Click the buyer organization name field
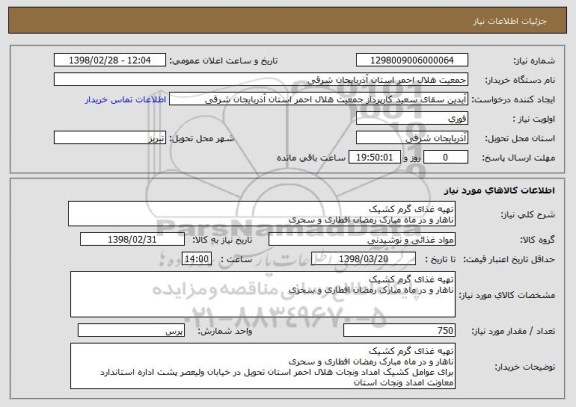 point(261,79)
